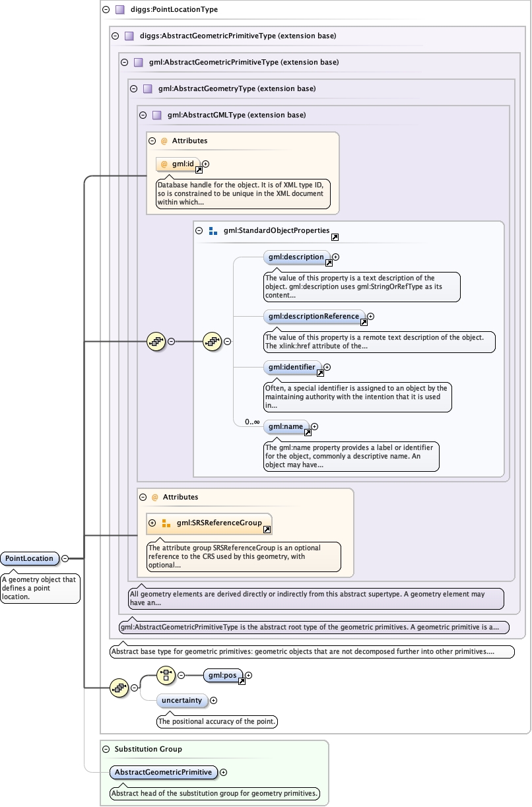Screen dimensions: 532x807
Task: Collapse the Attributes box containing gml:id
Action: (x=152, y=141)
